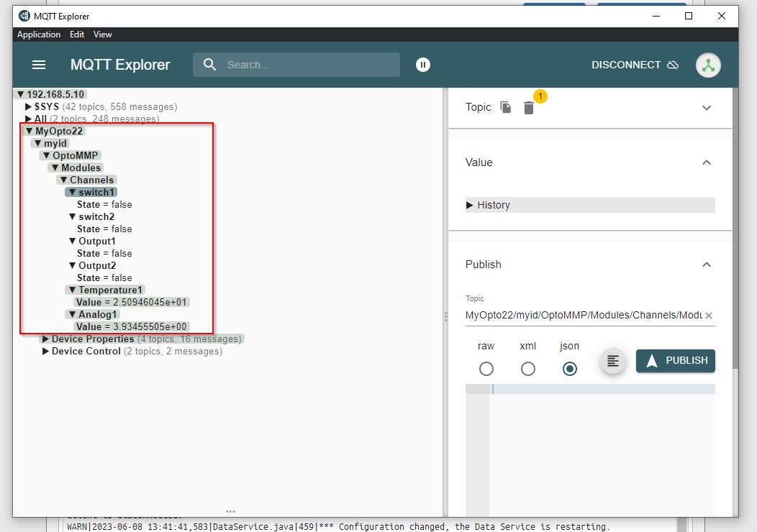Copy the topic to clipboard

[505, 107]
